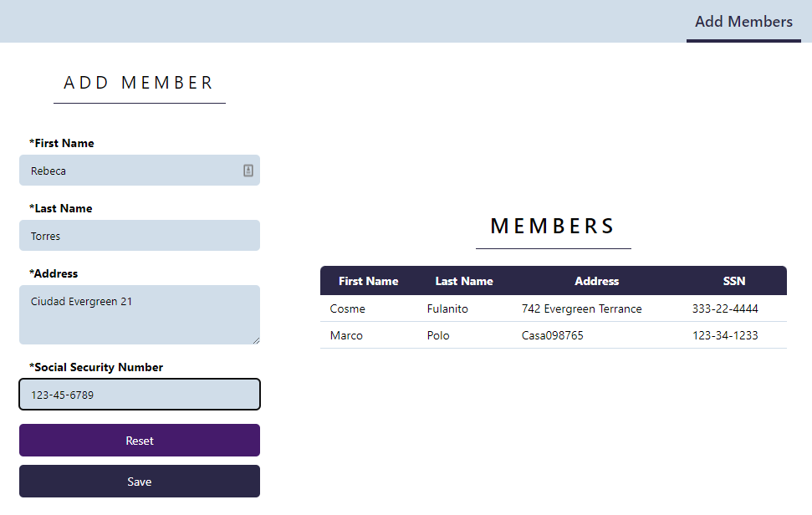Click the First Name column header
Image resolution: width=812 pixels, height=515 pixels.
pyautogui.click(x=368, y=281)
